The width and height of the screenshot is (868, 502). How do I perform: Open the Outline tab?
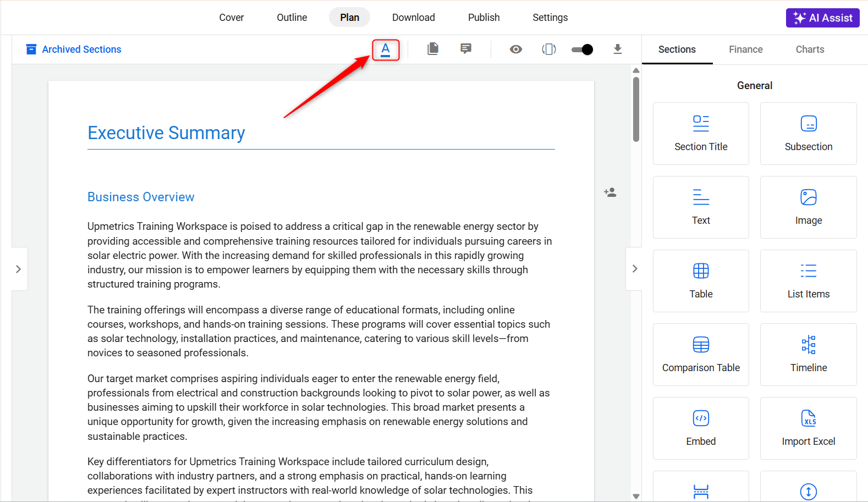pos(292,18)
